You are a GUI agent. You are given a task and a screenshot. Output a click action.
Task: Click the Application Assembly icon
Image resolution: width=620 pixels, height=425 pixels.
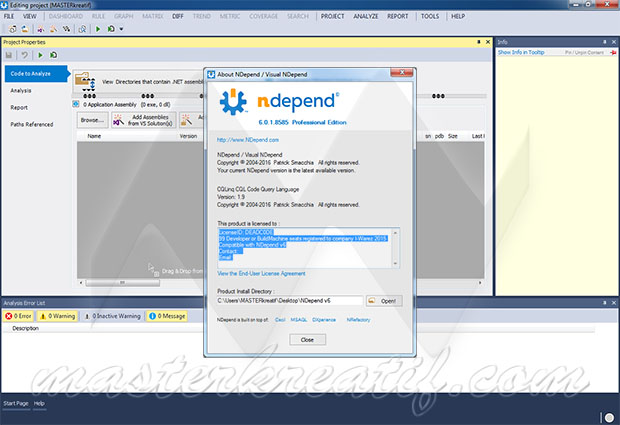click(76, 104)
